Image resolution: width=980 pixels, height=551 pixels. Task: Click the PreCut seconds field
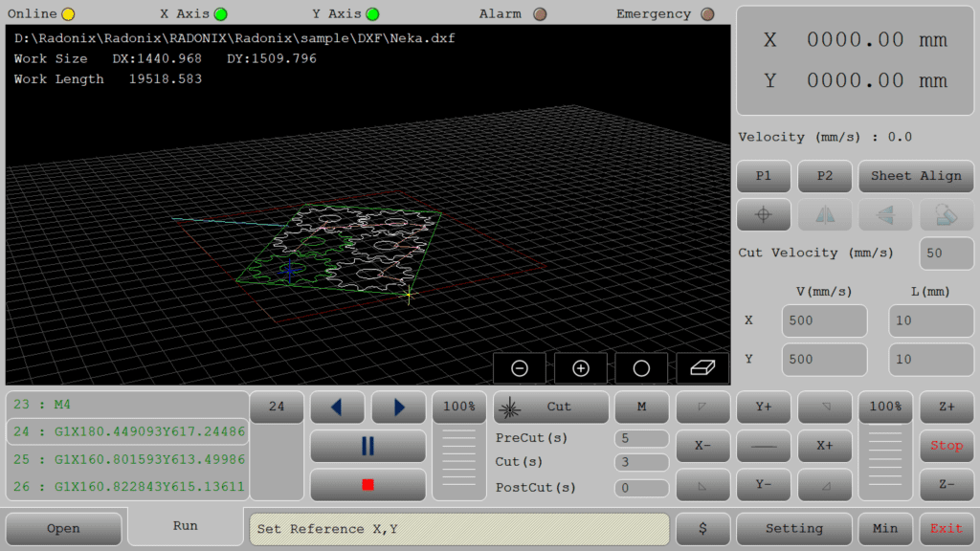click(641, 438)
